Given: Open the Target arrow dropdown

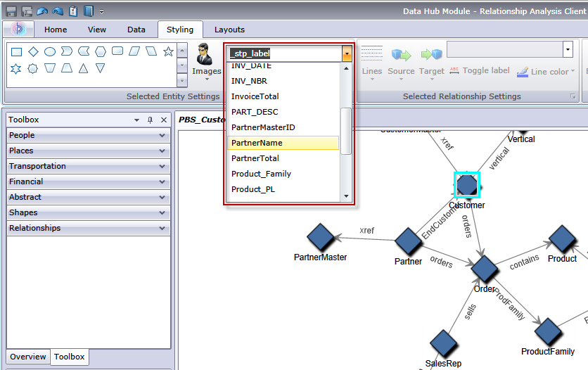Looking at the screenshot, I should (432, 63).
